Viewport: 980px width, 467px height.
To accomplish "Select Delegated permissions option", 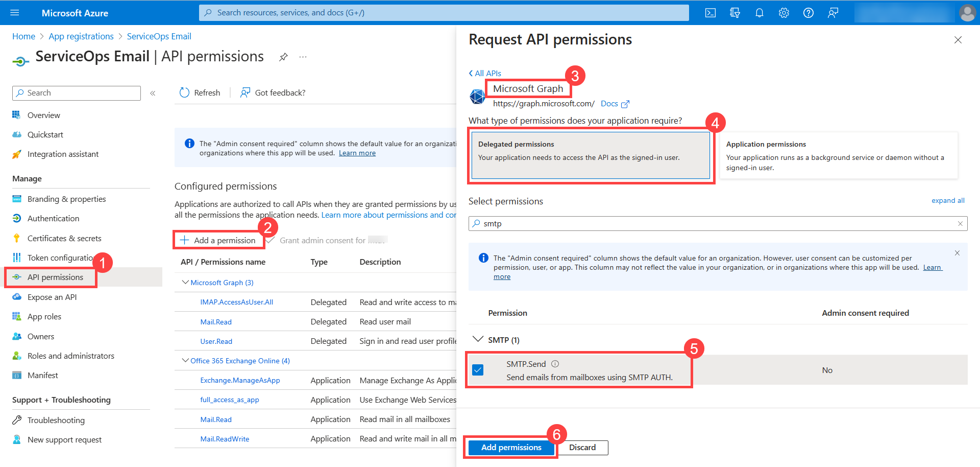I will pos(590,155).
